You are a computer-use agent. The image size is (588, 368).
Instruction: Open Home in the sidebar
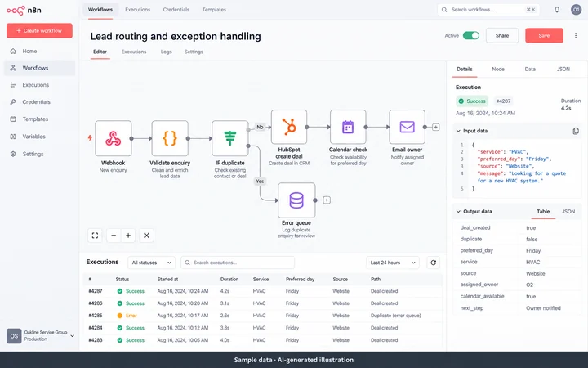[39, 51]
